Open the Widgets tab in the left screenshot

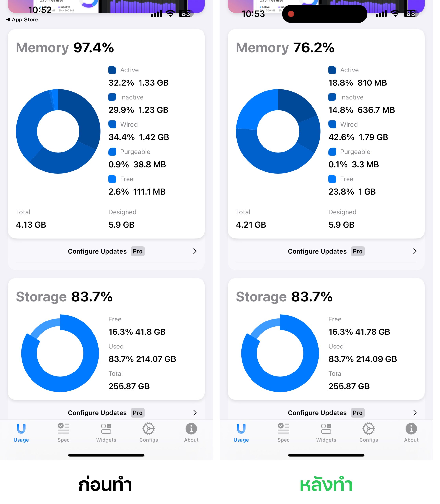106,429
